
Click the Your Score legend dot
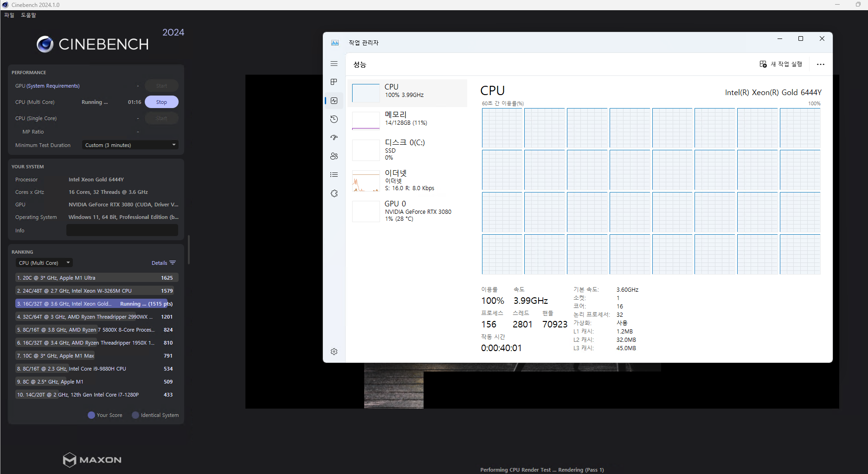tap(91, 415)
